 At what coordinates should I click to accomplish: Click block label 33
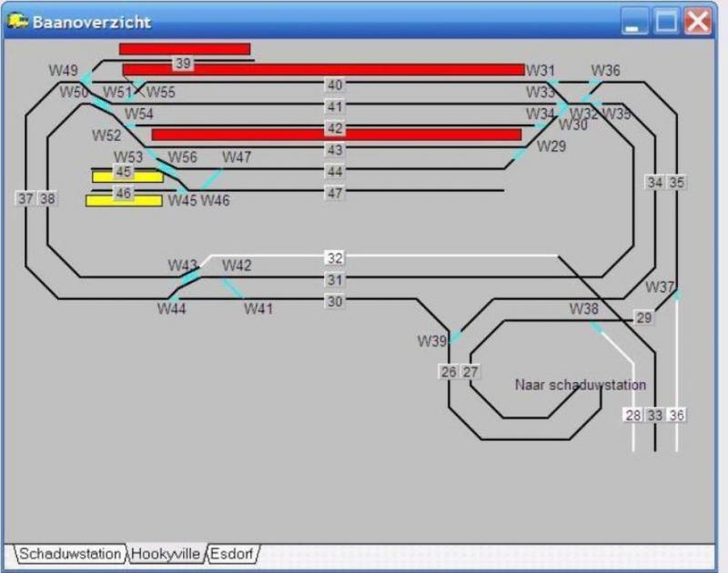click(x=654, y=415)
